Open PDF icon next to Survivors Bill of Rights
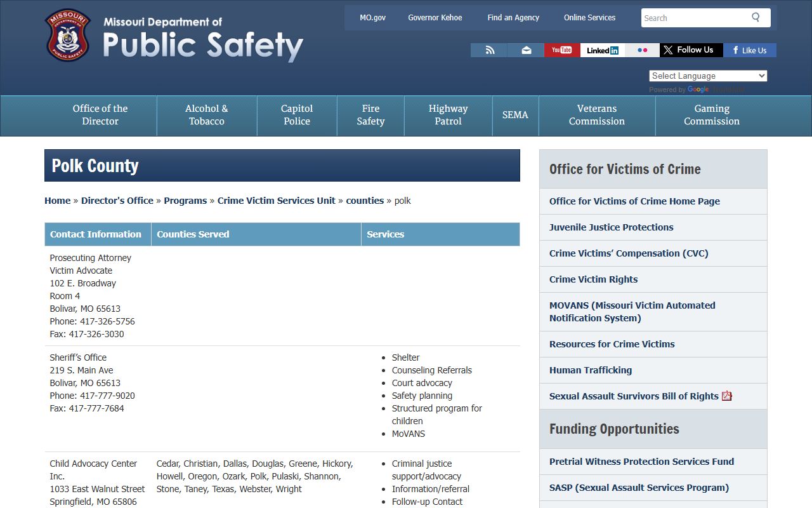The height and width of the screenshot is (508, 812). 727,396
